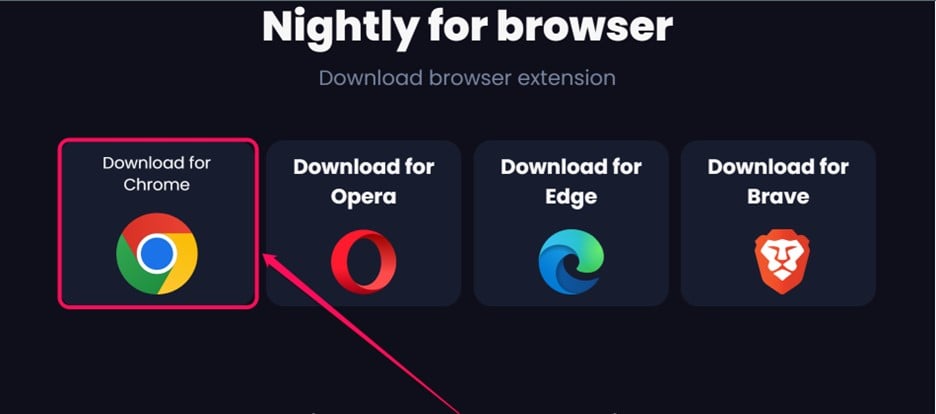
Task: Click the blue center of Chrome logo
Action: [x=157, y=254]
